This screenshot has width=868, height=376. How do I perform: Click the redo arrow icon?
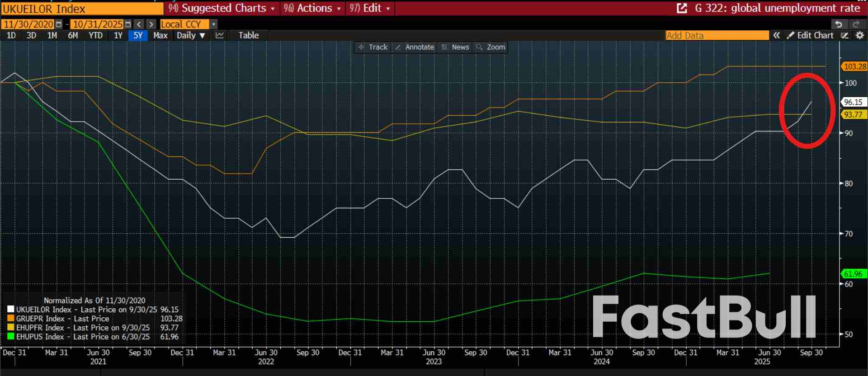tap(856, 24)
